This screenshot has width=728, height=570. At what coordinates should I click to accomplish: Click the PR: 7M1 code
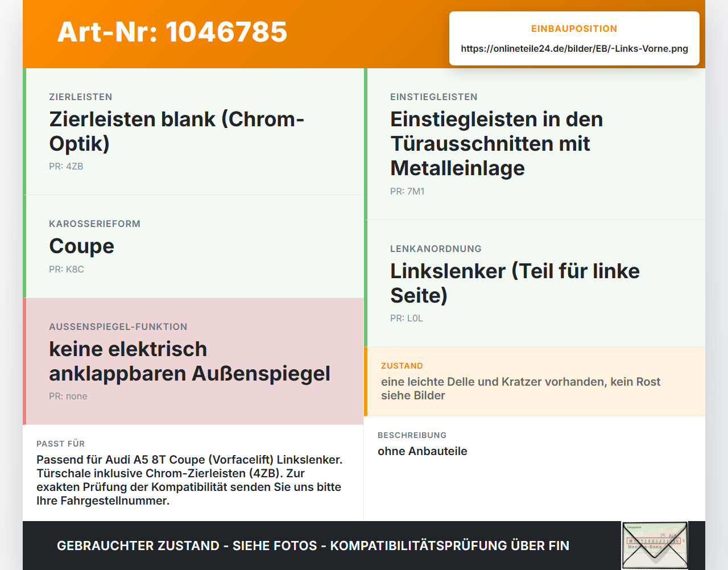(x=407, y=191)
